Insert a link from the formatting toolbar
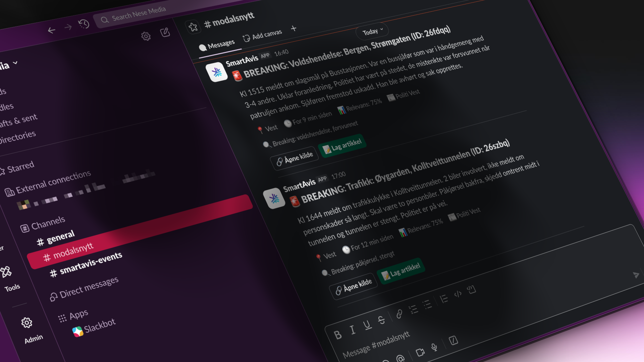Viewport: 644px width, 362px height. coord(399,314)
